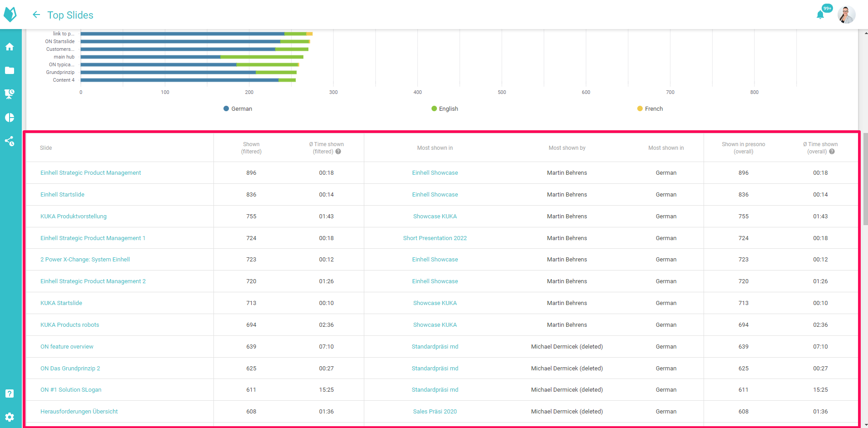Sort by the Slide column header
The width and height of the screenshot is (868, 428).
click(x=46, y=148)
